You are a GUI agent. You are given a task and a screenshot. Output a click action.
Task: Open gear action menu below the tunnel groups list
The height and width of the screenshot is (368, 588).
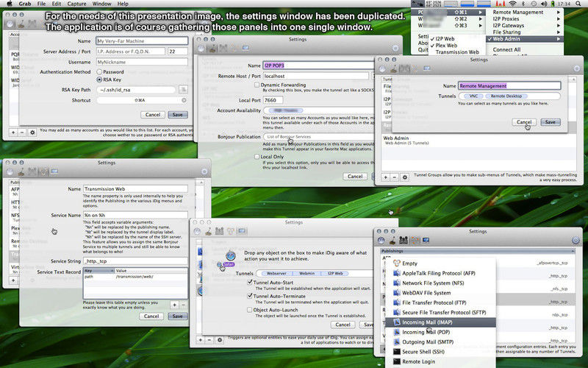pyautogui.click(x=405, y=177)
